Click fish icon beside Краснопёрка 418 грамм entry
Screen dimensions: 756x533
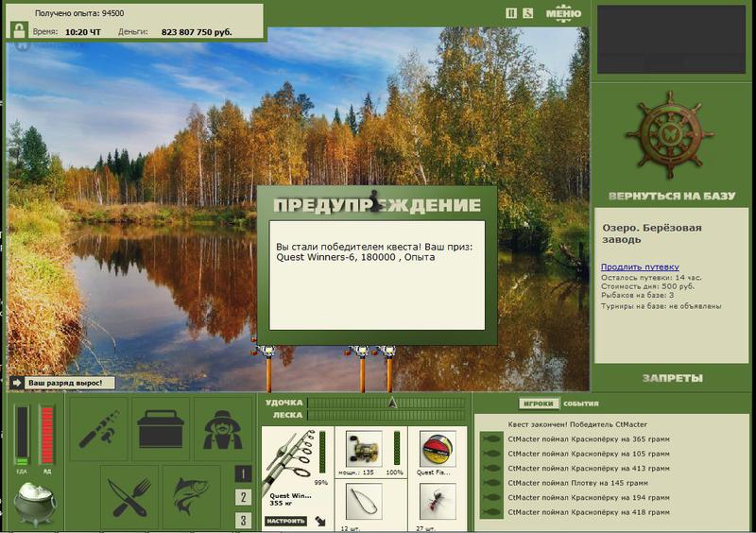491,512
